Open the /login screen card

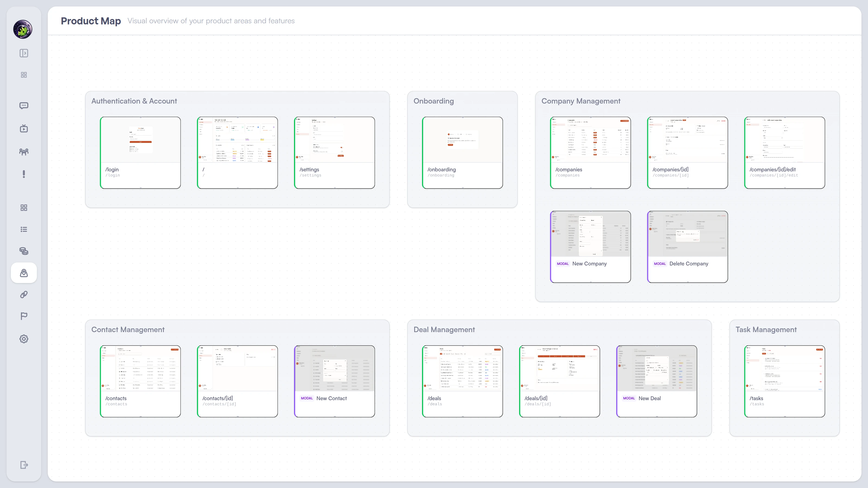coord(141,153)
